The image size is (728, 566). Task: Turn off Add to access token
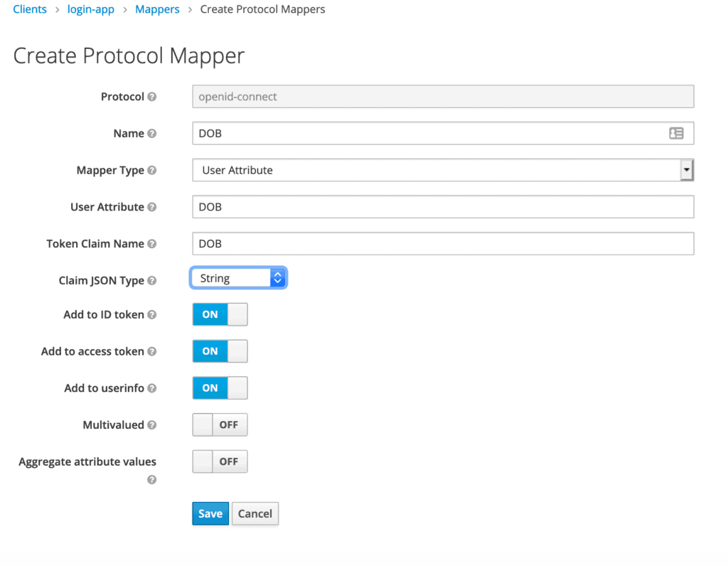(x=220, y=351)
